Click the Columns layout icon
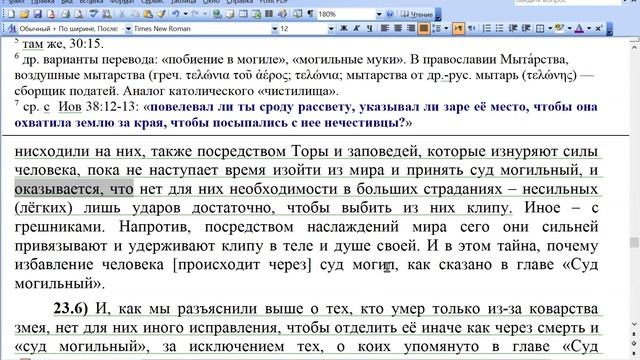The width and height of the screenshot is (640, 360). click(x=269, y=14)
